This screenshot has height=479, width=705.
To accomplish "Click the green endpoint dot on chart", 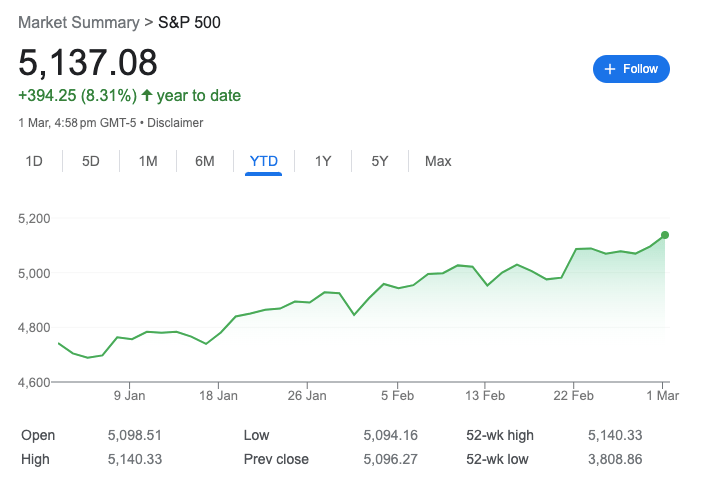I will tap(665, 235).
